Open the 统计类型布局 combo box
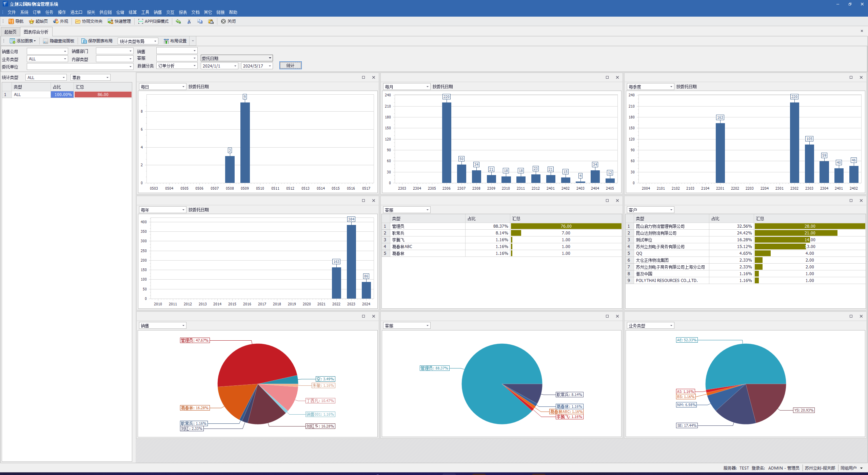This screenshot has height=475, width=868. coord(155,41)
